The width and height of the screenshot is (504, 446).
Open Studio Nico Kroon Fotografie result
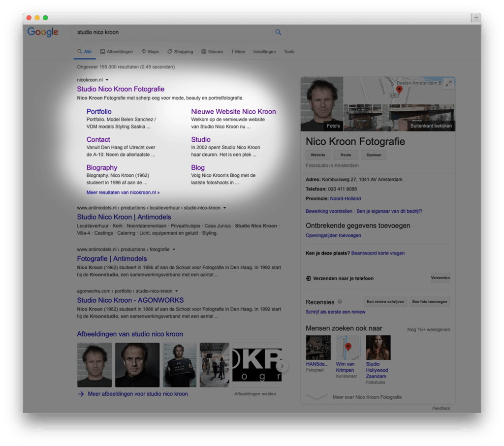point(121,89)
